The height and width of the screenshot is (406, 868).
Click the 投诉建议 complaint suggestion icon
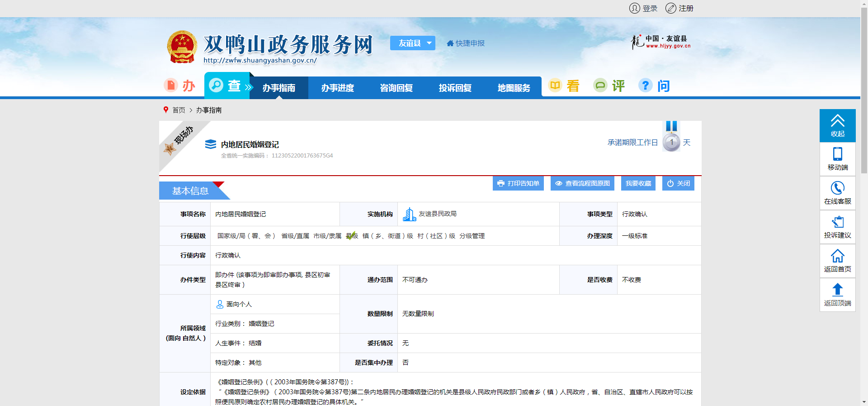click(x=837, y=222)
